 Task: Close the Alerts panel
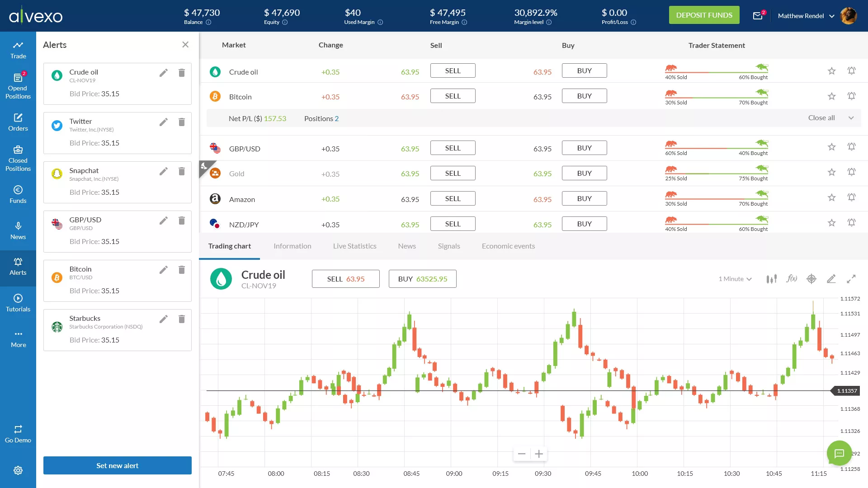[x=185, y=44]
